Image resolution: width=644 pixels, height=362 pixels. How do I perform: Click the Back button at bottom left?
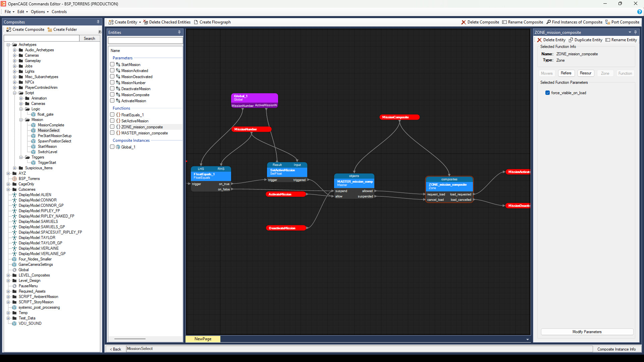tap(115, 349)
